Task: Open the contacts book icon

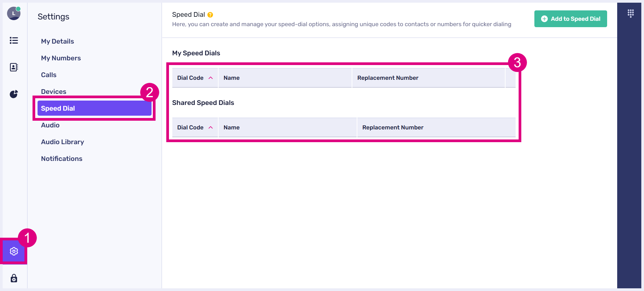Action: 14,67
